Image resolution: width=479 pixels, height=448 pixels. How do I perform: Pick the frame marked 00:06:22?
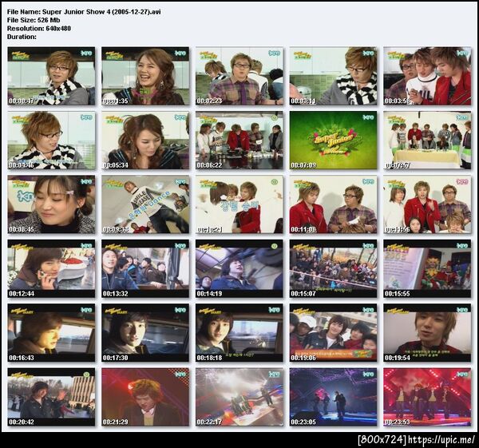(239, 141)
